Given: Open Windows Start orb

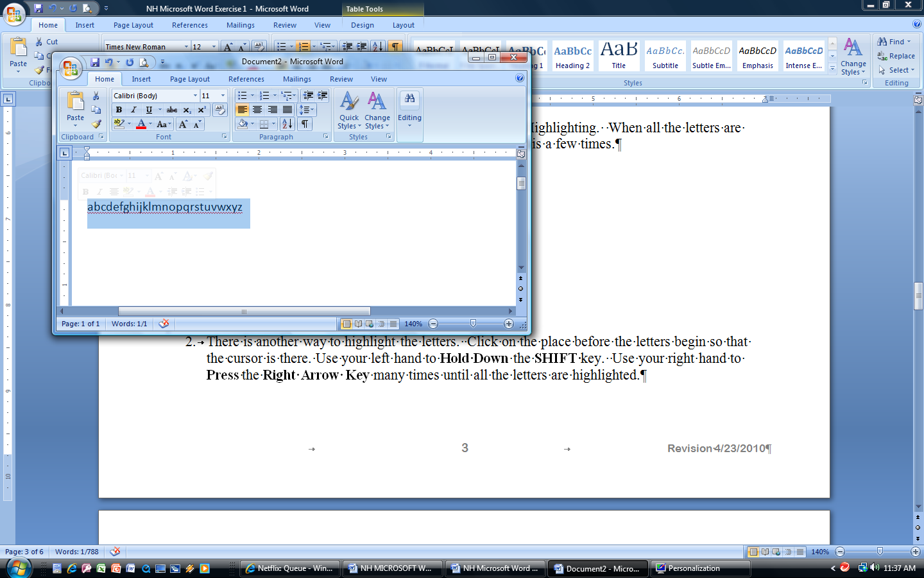Looking at the screenshot, I should coord(19,568).
